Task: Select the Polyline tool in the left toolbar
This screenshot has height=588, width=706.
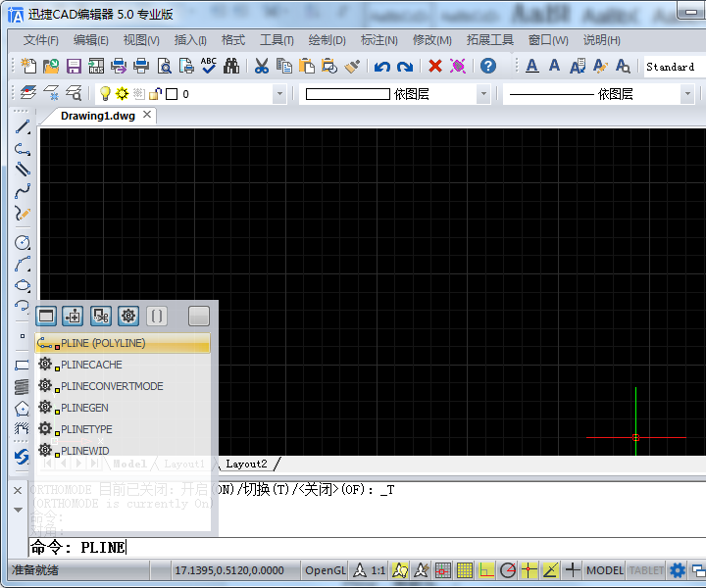Action: point(23,149)
